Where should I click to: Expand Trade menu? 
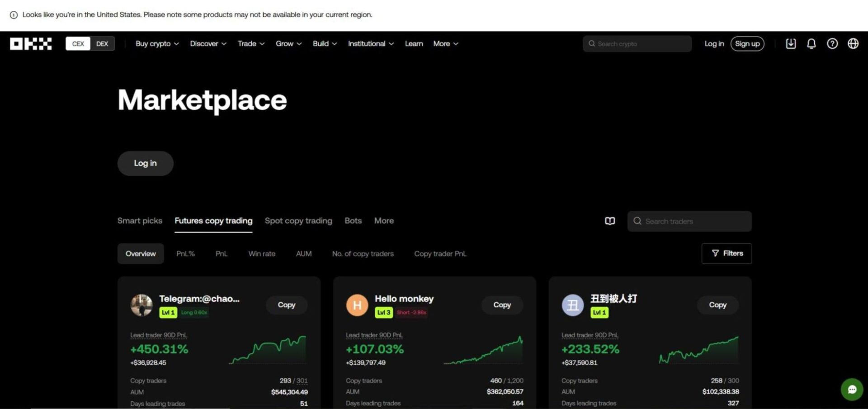coord(251,44)
